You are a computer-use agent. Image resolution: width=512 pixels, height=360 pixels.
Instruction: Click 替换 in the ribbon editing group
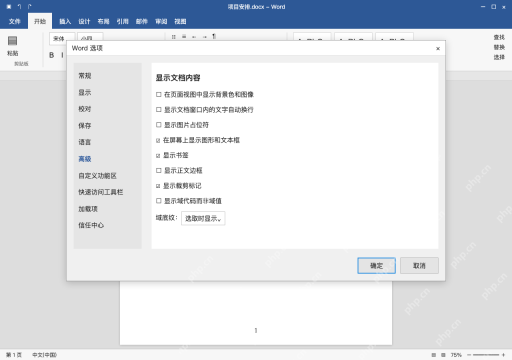pos(499,47)
